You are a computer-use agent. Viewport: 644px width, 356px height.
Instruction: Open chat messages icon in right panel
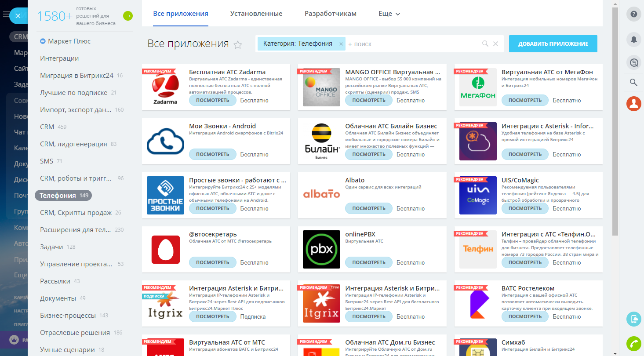[633, 63]
